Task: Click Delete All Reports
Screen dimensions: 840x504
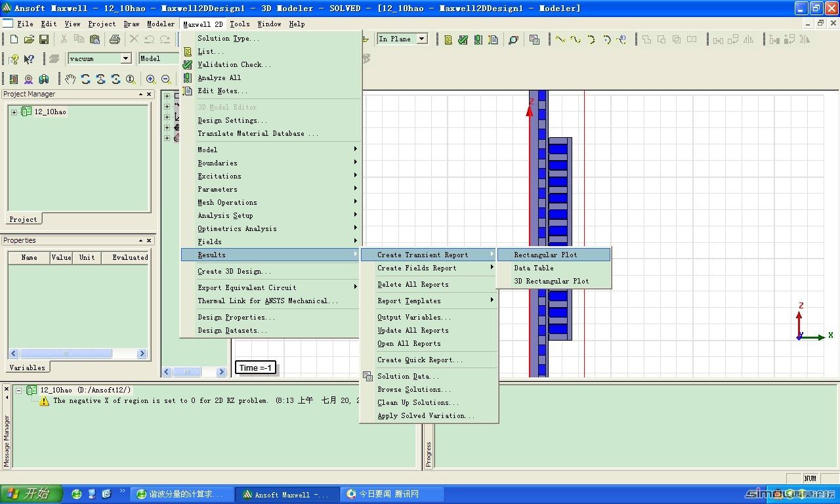Action: click(x=429, y=284)
